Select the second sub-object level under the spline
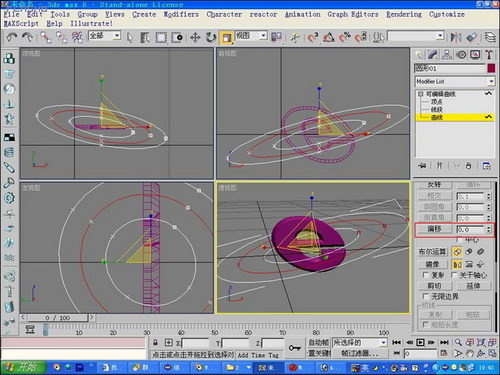 click(x=436, y=109)
